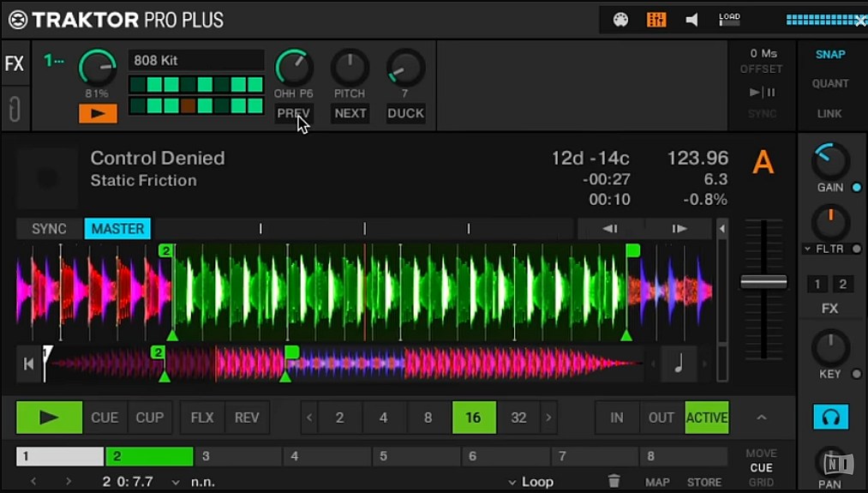868x493 pixels.
Task: Select green hotcue slot 2
Action: [x=149, y=456]
